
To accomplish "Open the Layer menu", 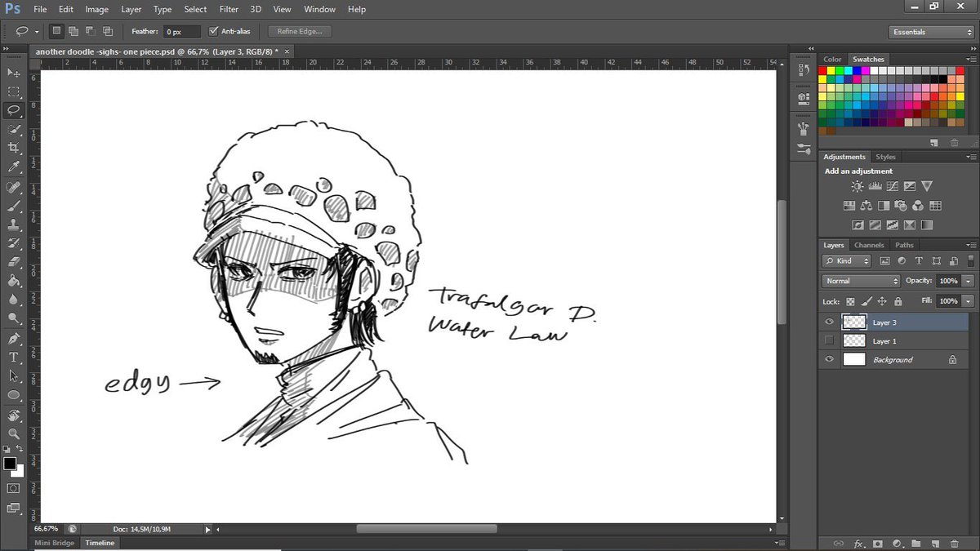I will [131, 9].
